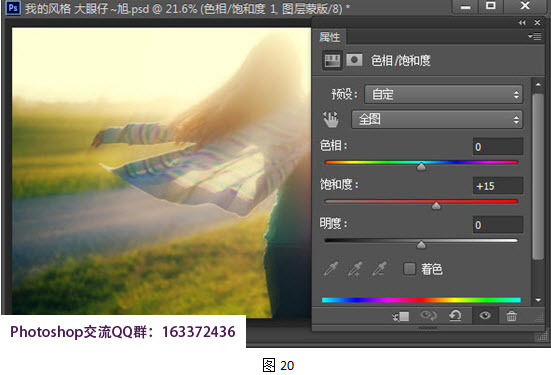Activate the on-image adjustment hand tool
551x375 pixels.
pos(331,119)
